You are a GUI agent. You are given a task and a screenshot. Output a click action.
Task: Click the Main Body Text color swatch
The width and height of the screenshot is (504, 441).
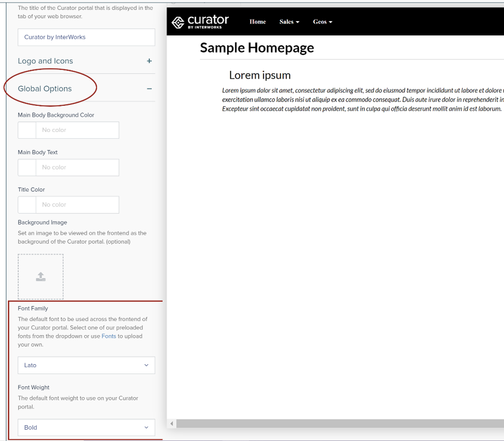pyautogui.click(x=27, y=168)
